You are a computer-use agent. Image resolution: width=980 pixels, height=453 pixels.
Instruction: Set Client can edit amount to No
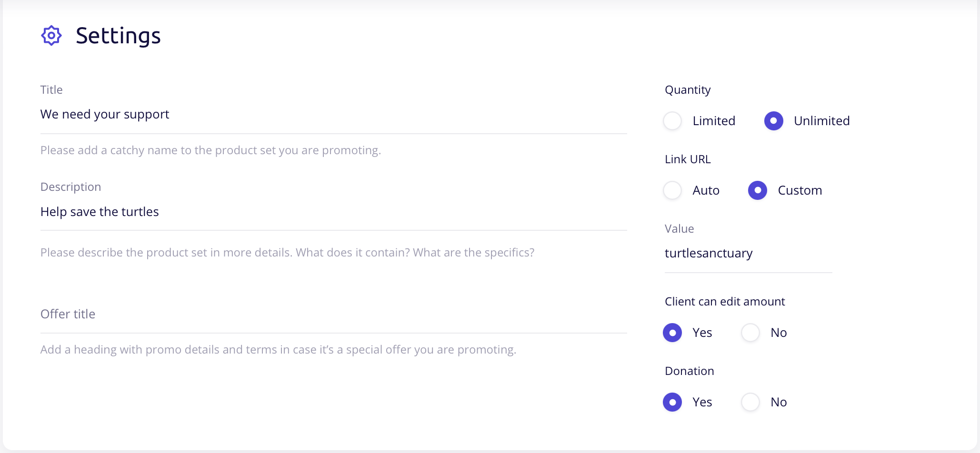(750, 333)
